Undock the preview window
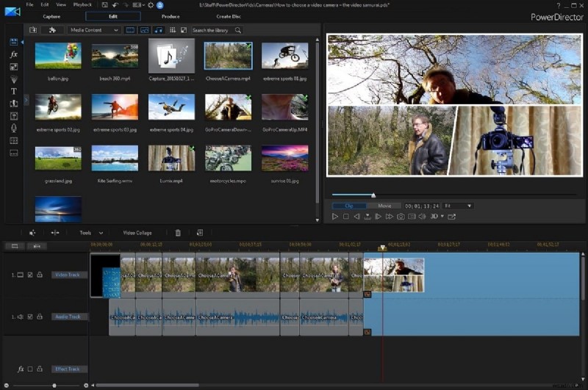588x390 pixels. click(452, 217)
